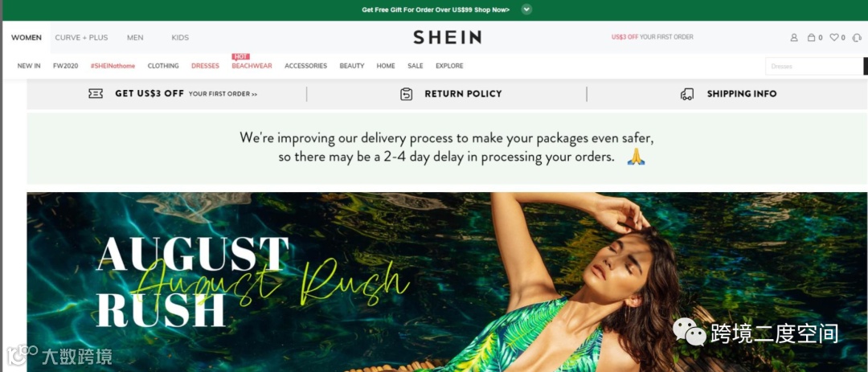Open the DRESSES menu

tap(206, 66)
